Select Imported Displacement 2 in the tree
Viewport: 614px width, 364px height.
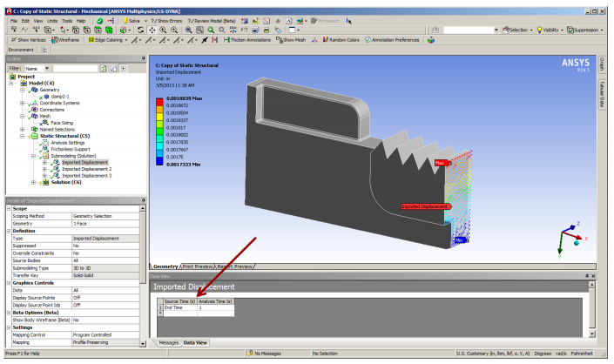[x=86, y=169]
